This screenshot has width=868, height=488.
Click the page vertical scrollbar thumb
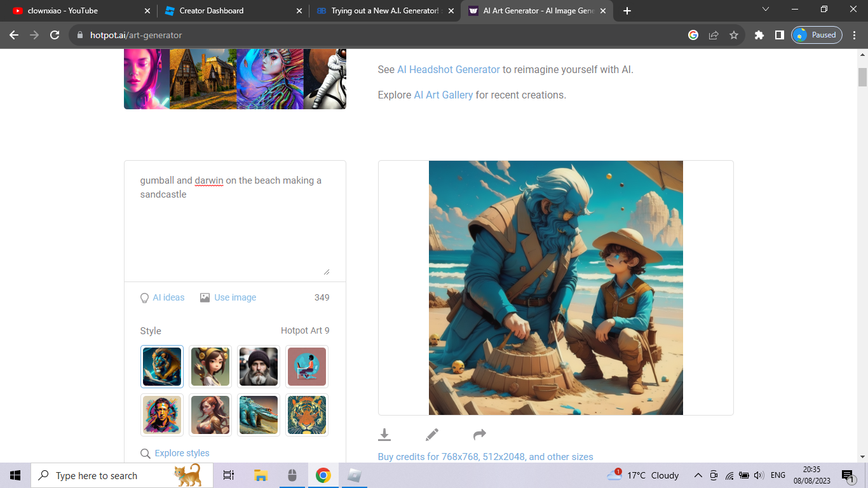tap(862, 76)
